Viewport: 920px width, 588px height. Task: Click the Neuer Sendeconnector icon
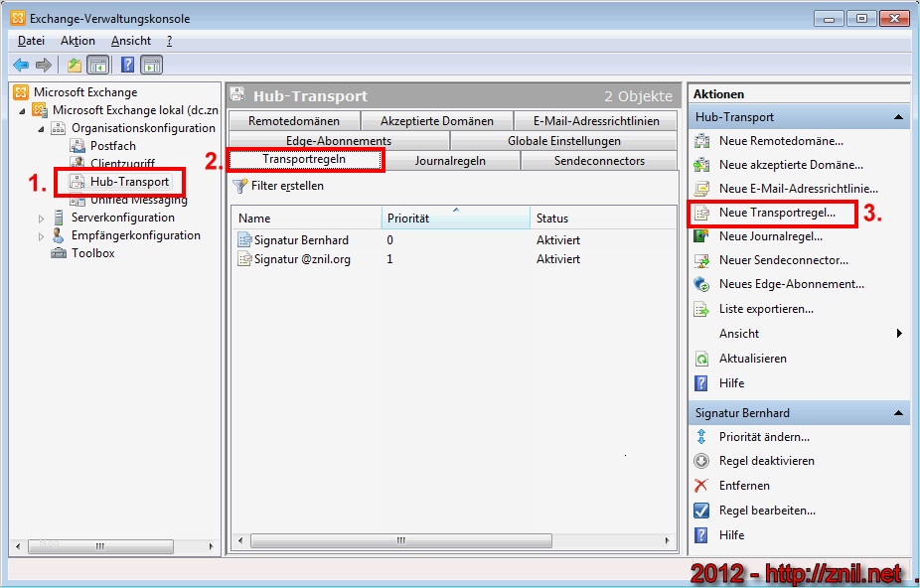[x=701, y=260]
